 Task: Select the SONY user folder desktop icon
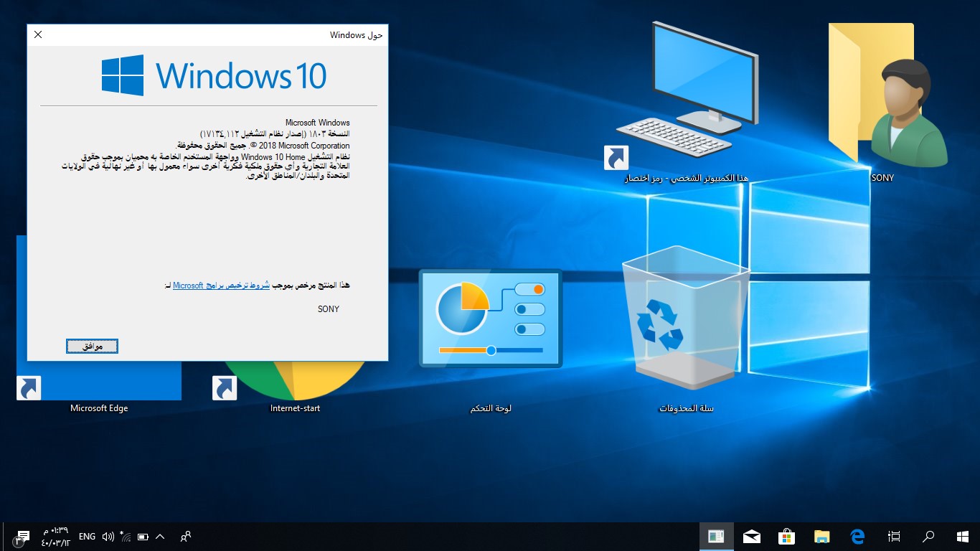pos(890,103)
